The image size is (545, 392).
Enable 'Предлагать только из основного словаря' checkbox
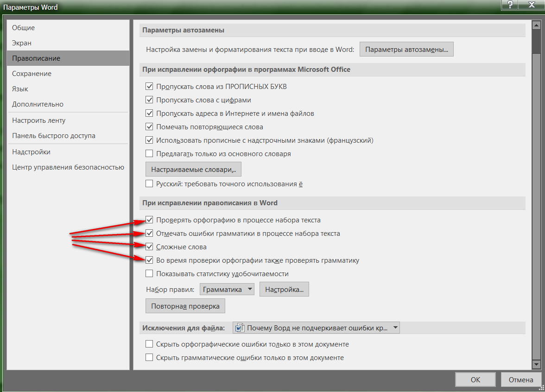pos(149,153)
